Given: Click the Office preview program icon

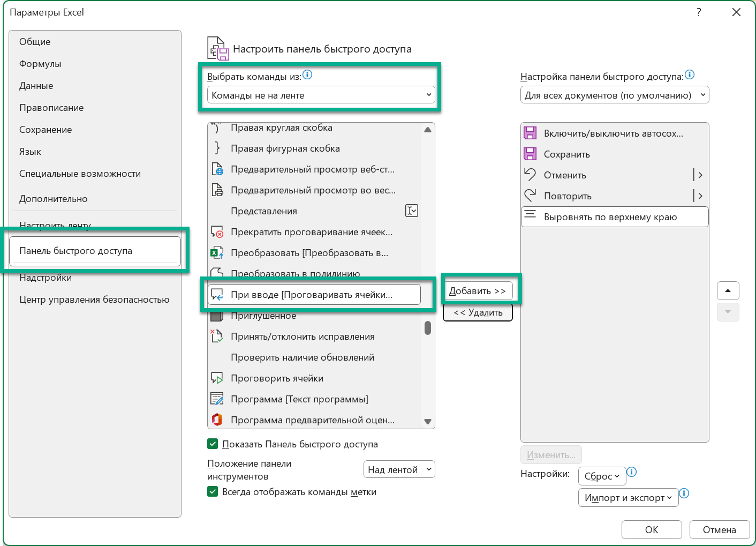Looking at the screenshot, I should point(217,420).
